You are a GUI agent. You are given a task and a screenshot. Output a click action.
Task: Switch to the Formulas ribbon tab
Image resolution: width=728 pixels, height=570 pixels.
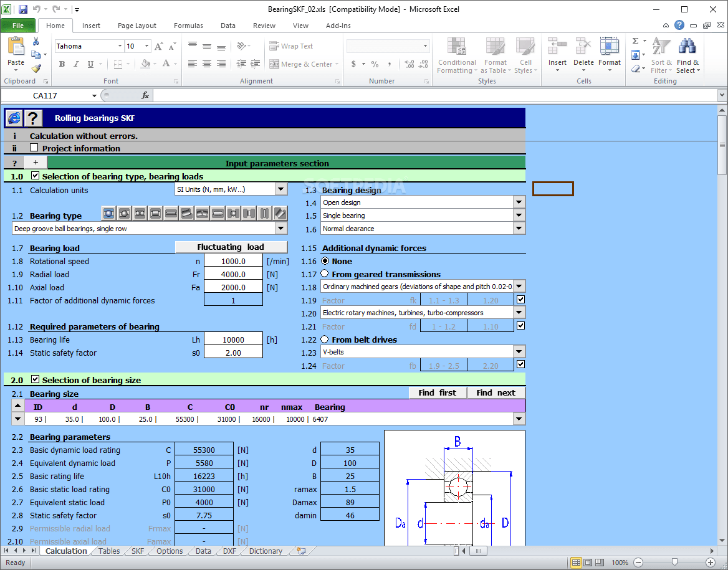pyautogui.click(x=188, y=26)
